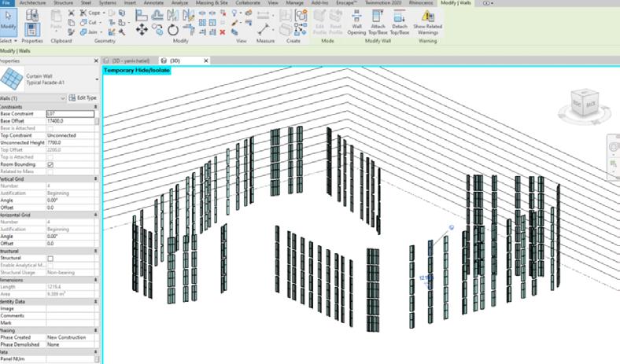Click the Top is Attached checkbox
The width and height of the screenshot is (620, 364).
pos(50,157)
